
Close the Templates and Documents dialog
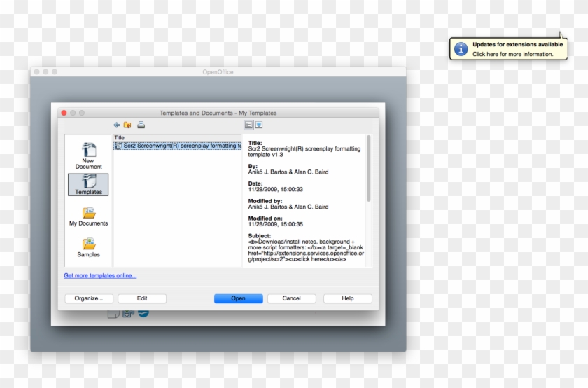[64, 113]
